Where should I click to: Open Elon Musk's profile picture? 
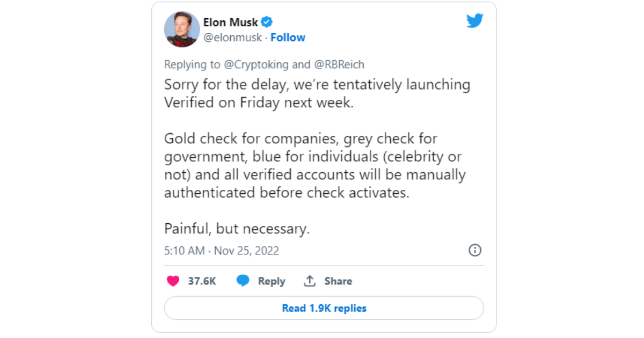click(x=182, y=30)
